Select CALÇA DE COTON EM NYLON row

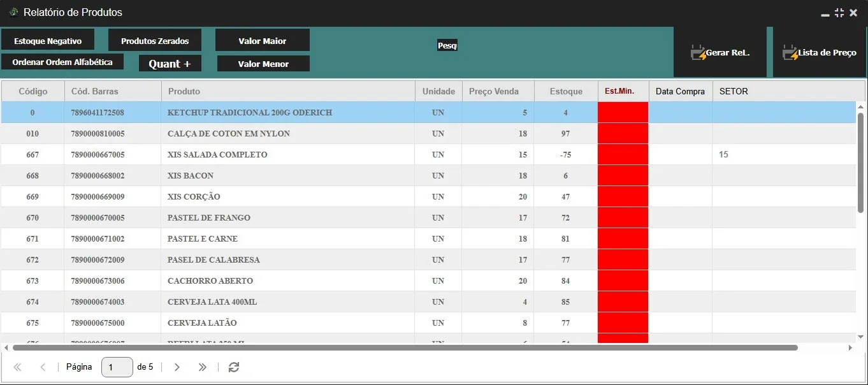(x=428, y=133)
